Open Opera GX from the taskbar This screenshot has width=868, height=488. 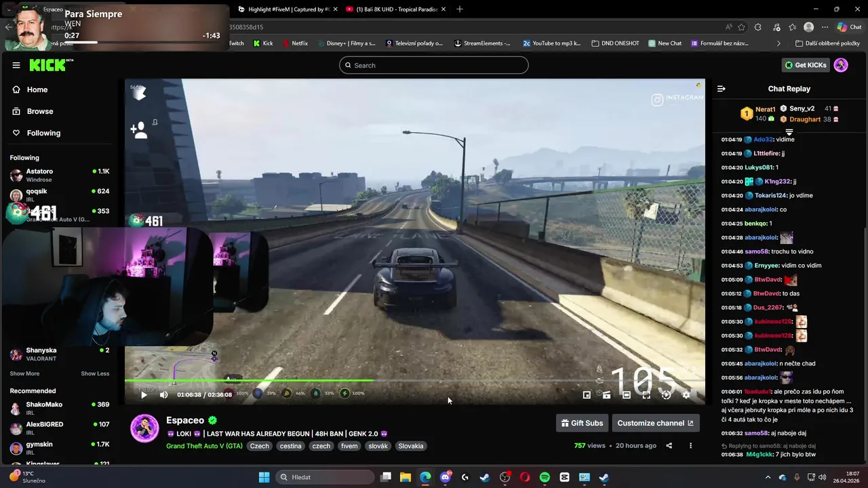525,477
